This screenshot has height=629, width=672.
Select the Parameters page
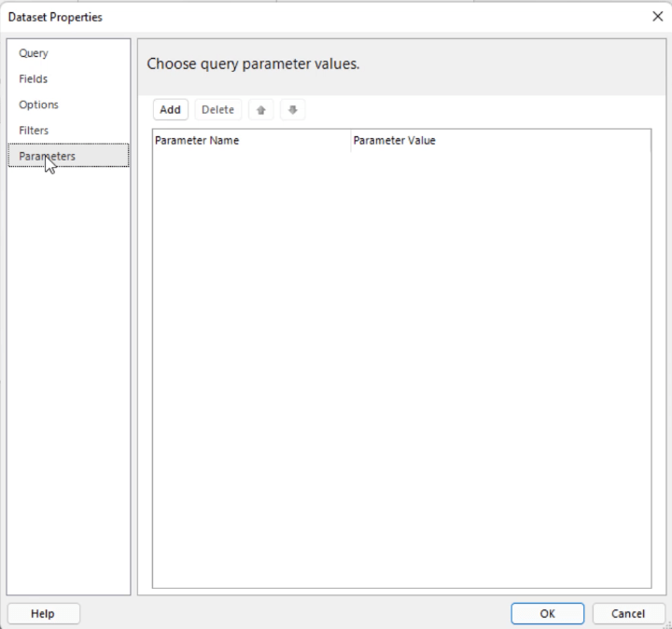[68, 156]
